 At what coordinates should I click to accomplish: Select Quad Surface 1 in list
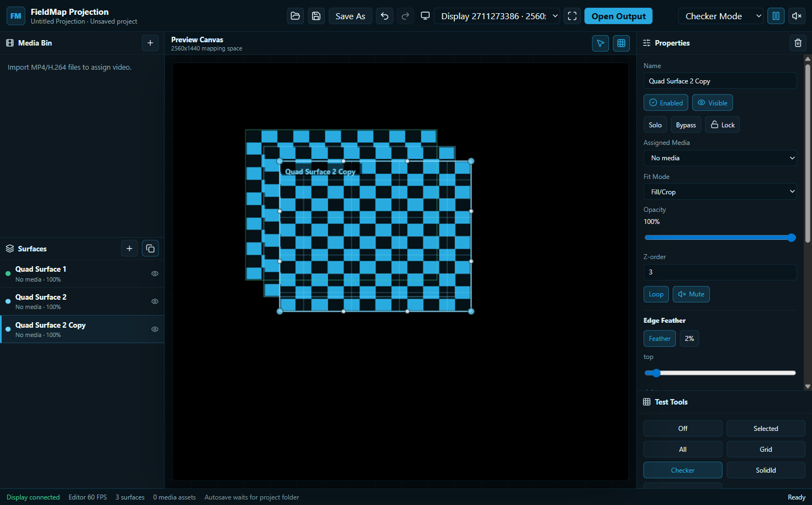click(x=82, y=273)
